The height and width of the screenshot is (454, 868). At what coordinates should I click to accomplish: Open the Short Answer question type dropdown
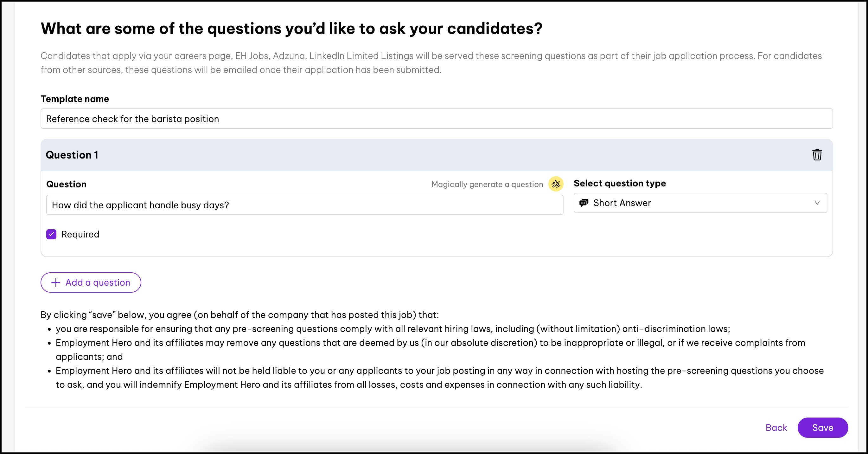(699, 203)
